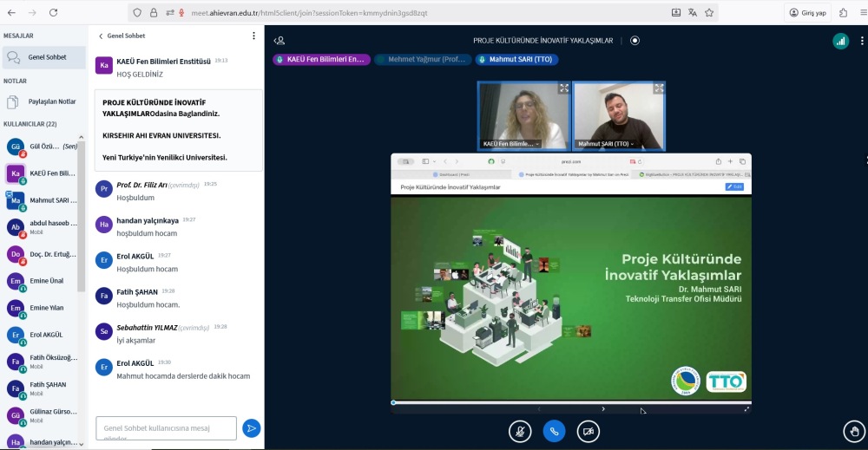Toggle webcam sharing button

point(589,431)
